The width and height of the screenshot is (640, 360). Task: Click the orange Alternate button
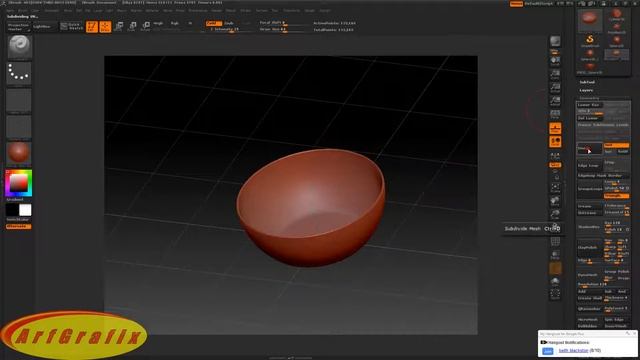(19, 226)
